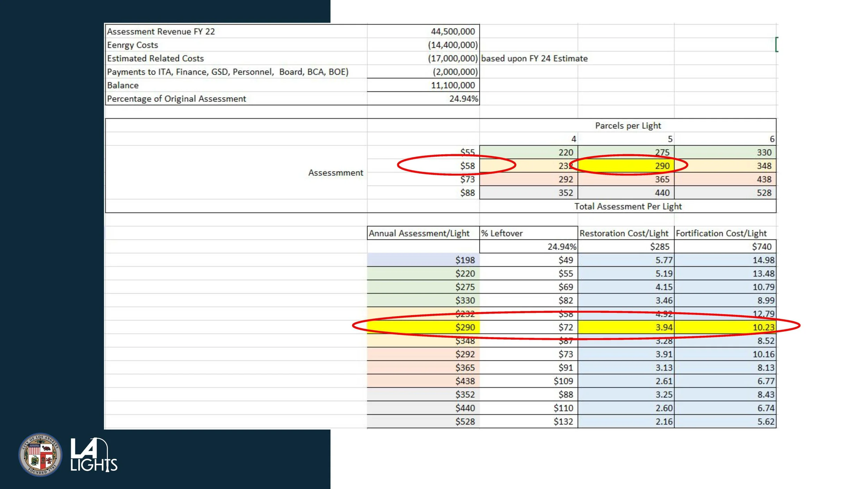Click the 'based upon FY 24 Estimate' note

click(534, 58)
